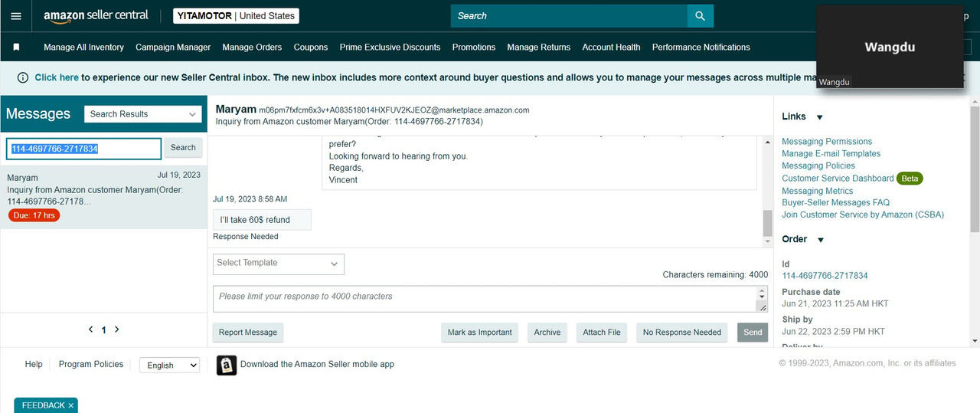Increase reply box with stepper up arrow

[762, 292]
